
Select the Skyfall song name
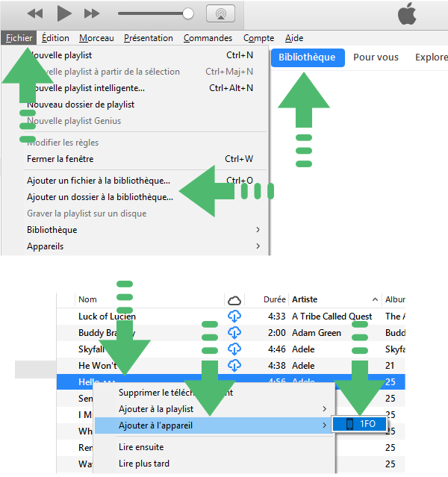(x=91, y=349)
